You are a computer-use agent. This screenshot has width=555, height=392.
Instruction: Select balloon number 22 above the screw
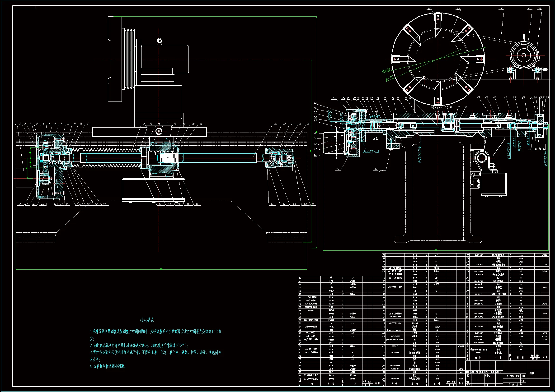click(x=276, y=124)
